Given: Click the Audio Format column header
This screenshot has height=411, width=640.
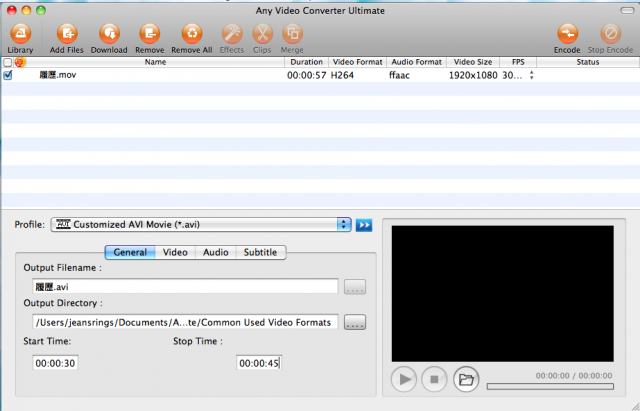Looking at the screenshot, I should click(416, 62).
